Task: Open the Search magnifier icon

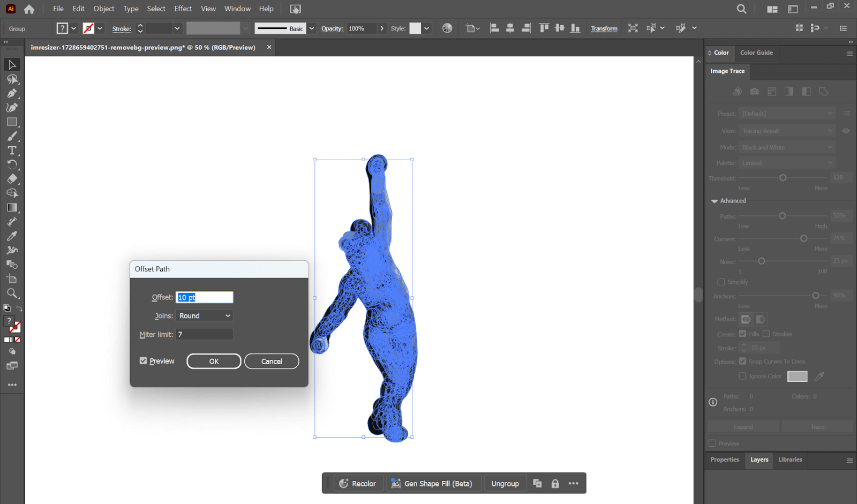Action: click(742, 9)
